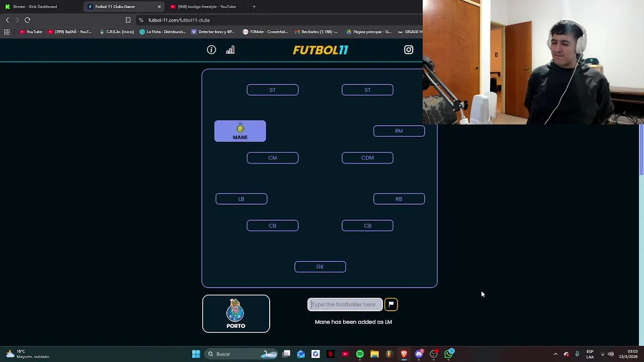Click the Porto club crest card

pos(236,314)
